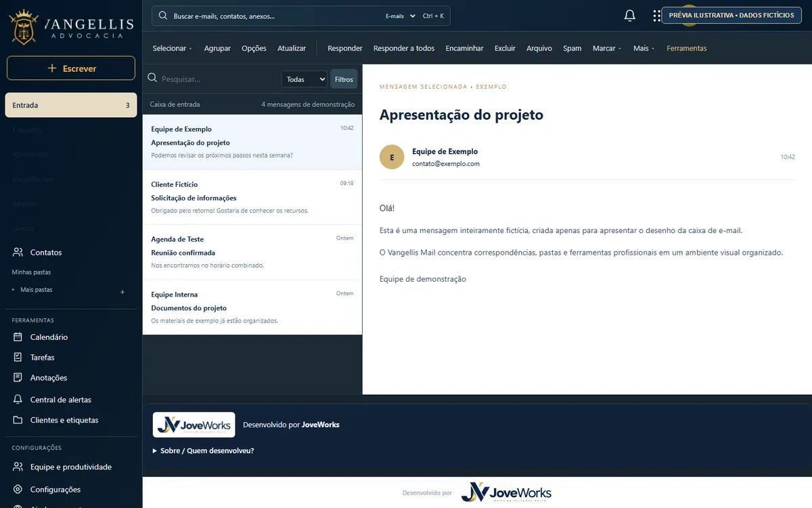
Task: Select the Entrada inbox folder
Action: click(71, 105)
